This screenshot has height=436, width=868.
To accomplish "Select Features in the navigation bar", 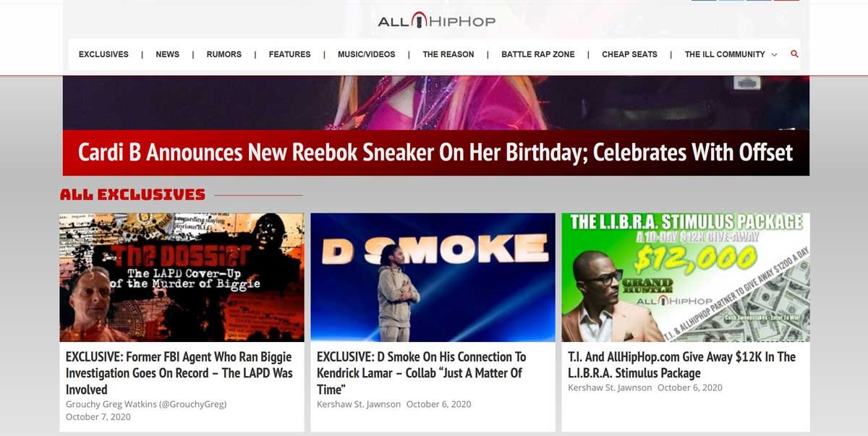I will [289, 54].
